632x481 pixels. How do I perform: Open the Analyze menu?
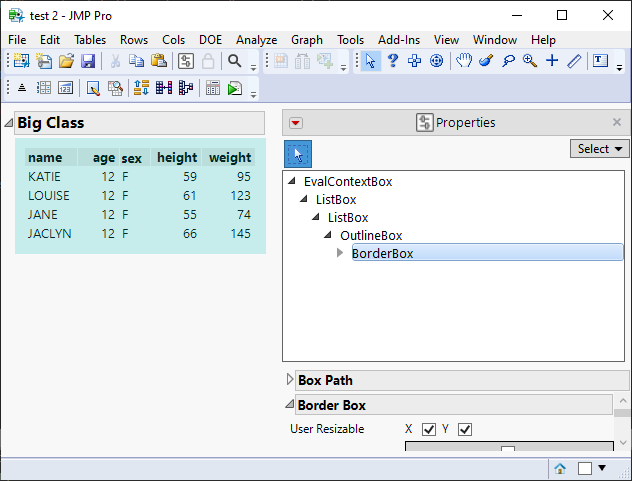tap(256, 40)
